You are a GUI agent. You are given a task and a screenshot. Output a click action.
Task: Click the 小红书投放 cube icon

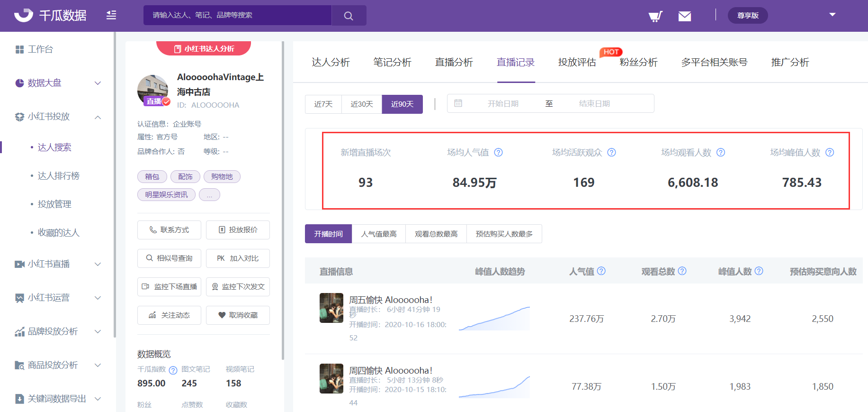coord(19,117)
